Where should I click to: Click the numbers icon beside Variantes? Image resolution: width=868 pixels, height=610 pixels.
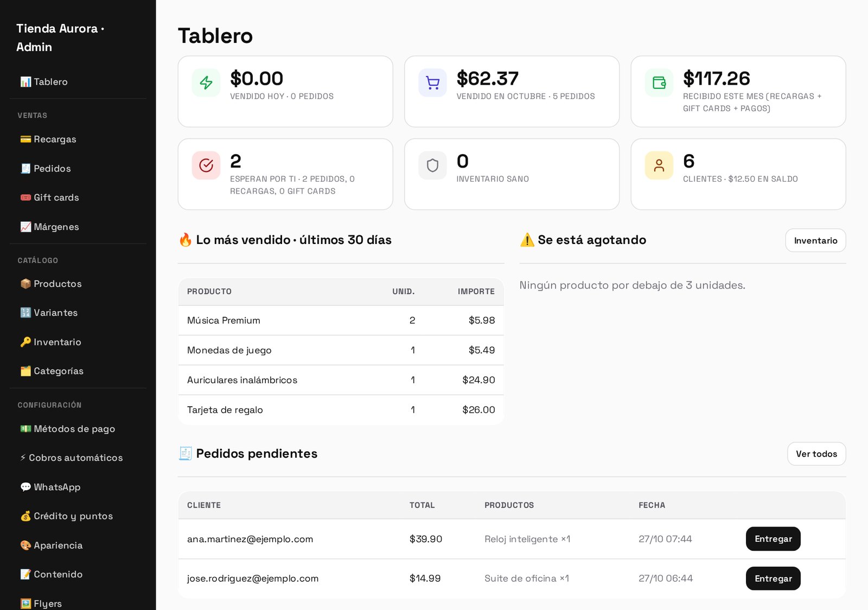click(x=25, y=313)
